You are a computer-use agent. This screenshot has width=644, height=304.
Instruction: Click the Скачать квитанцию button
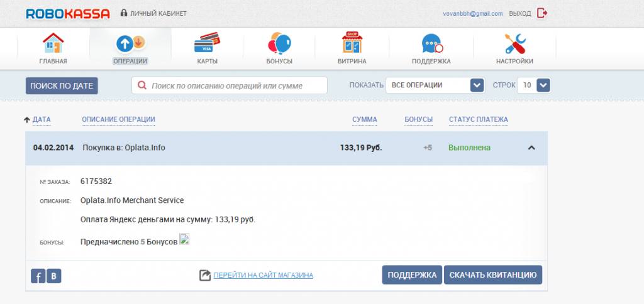click(x=493, y=275)
